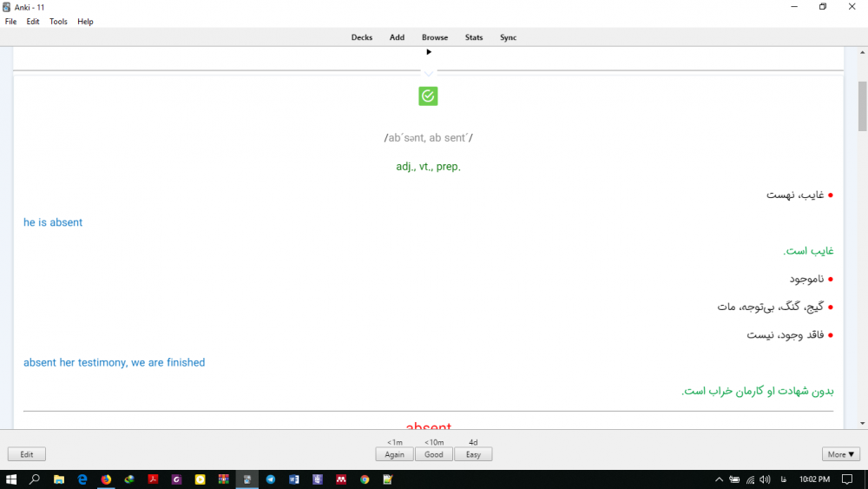
Task: Open Google Chrome from the taskbar
Action: coord(365,479)
